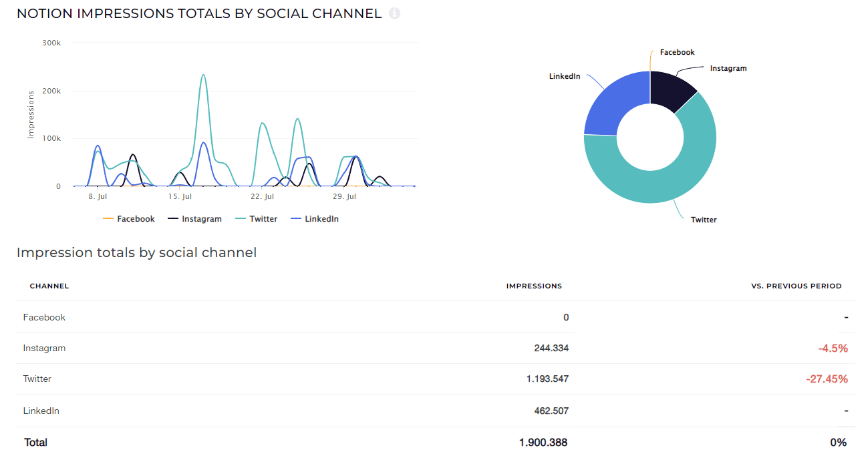Screen dimensions: 868x456
Task: Select the Instagram row in the impressions table
Action: 44,348
